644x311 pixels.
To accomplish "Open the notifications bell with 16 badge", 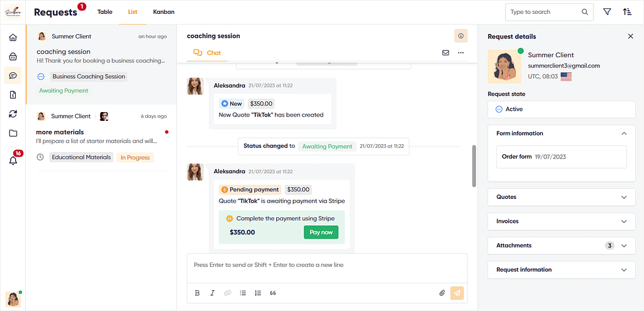I will [x=14, y=160].
